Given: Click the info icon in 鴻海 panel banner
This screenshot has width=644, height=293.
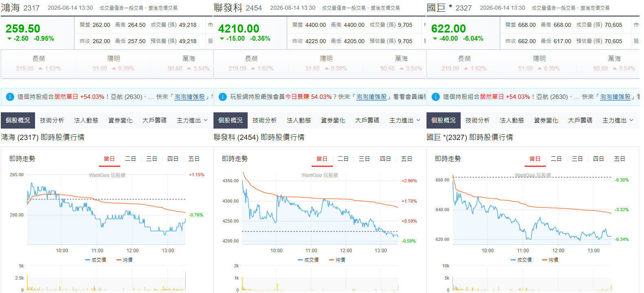Looking at the screenshot, I should (x=10, y=97).
